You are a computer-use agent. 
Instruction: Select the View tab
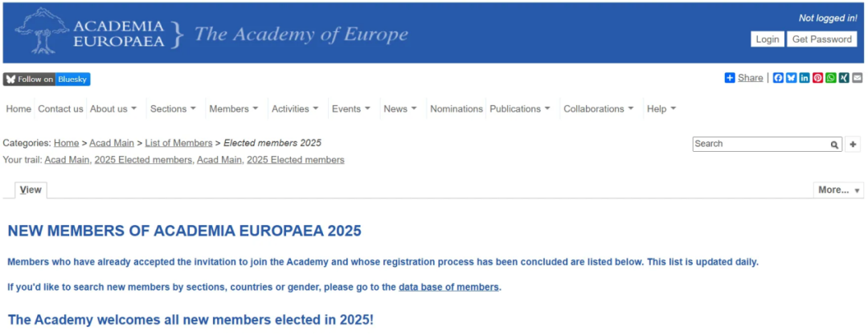pyautogui.click(x=31, y=190)
